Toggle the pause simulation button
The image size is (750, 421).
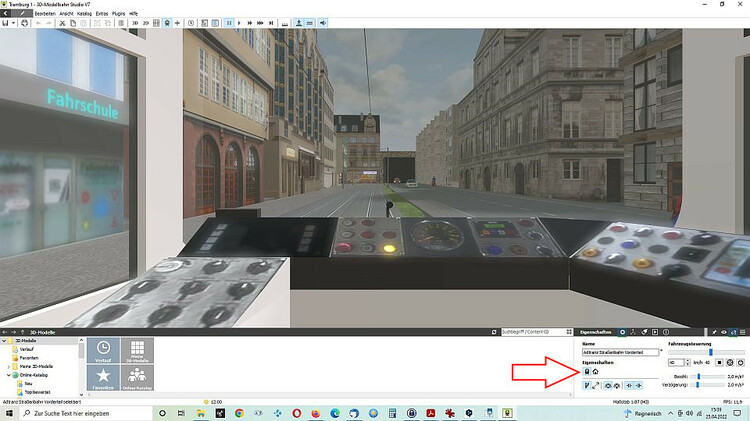[229, 23]
